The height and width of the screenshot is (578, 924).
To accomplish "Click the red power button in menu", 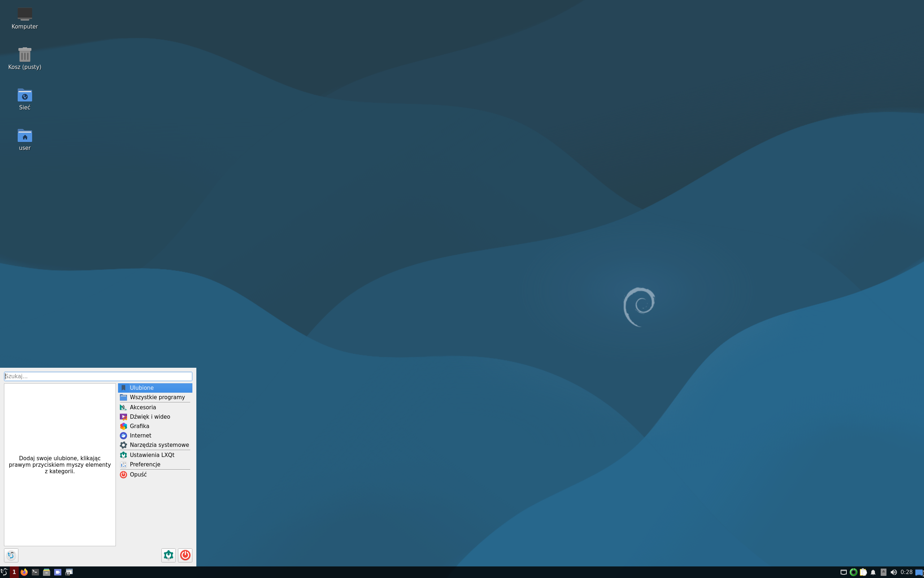I will 185,555.
